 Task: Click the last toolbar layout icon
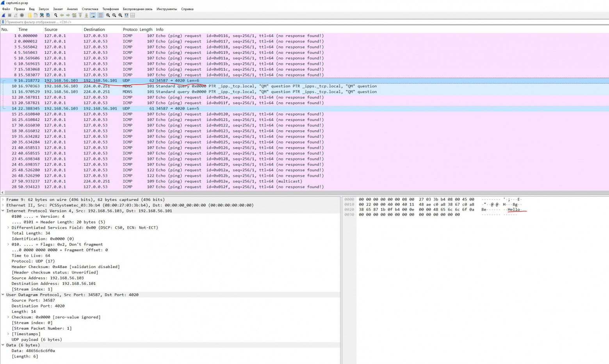(133, 15)
